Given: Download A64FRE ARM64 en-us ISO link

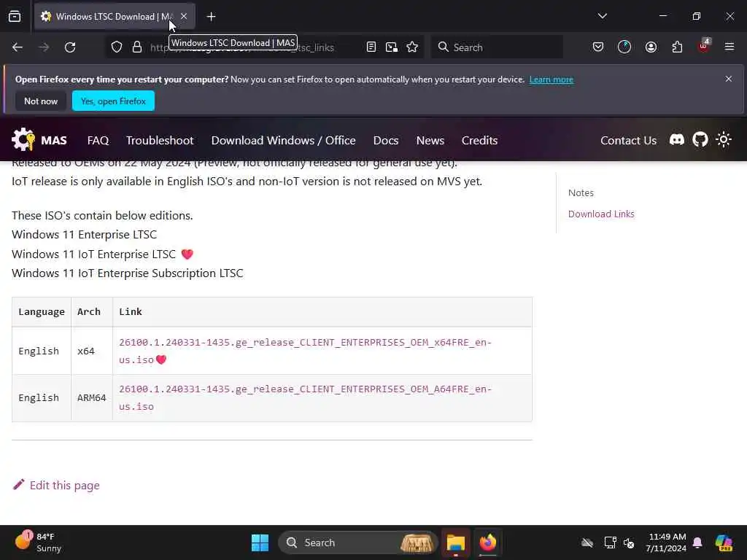Looking at the screenshot, I should (305, 397).
